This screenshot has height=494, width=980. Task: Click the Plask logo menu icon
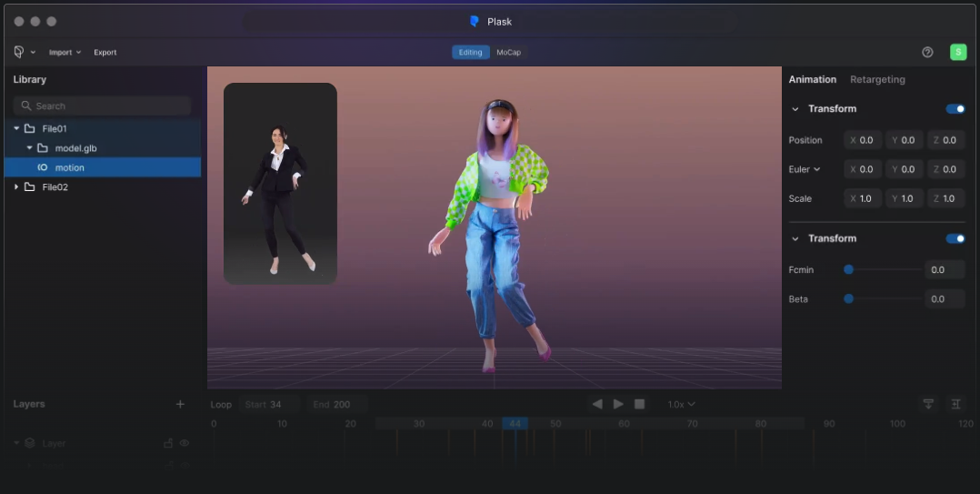click(x=19, y=52)
